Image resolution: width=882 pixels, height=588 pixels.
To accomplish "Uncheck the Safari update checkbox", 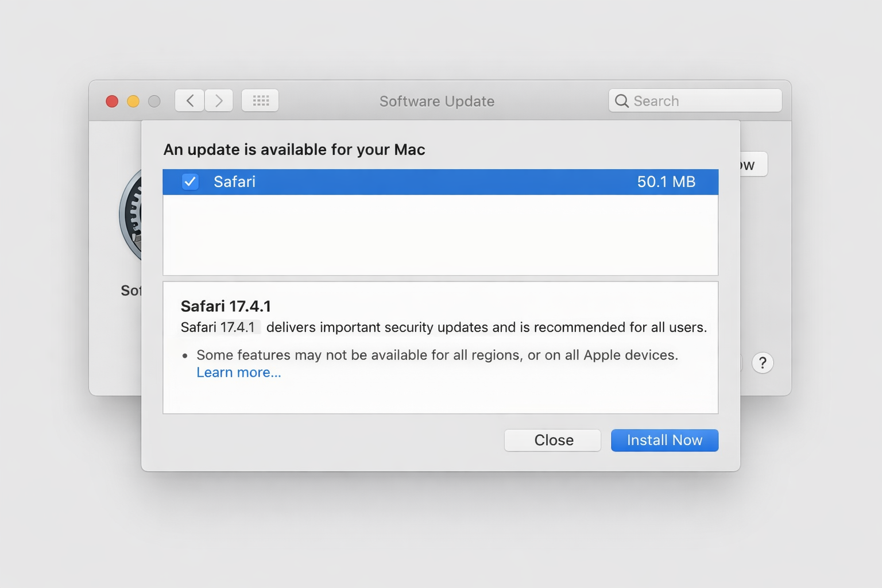I will (x=190, y=182).
